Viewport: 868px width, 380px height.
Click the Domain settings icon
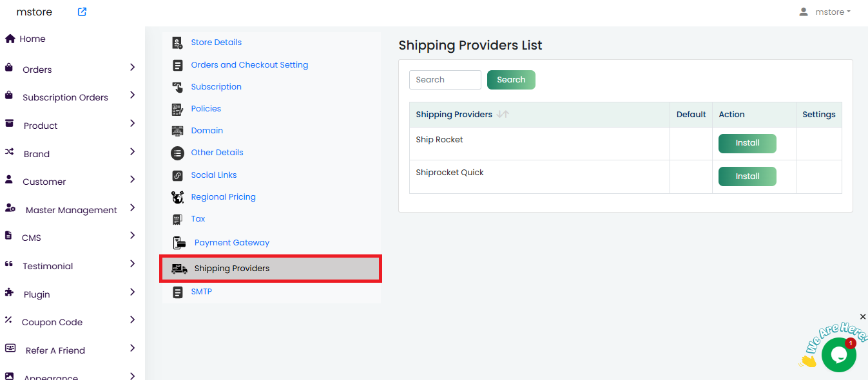pos(177,131)
